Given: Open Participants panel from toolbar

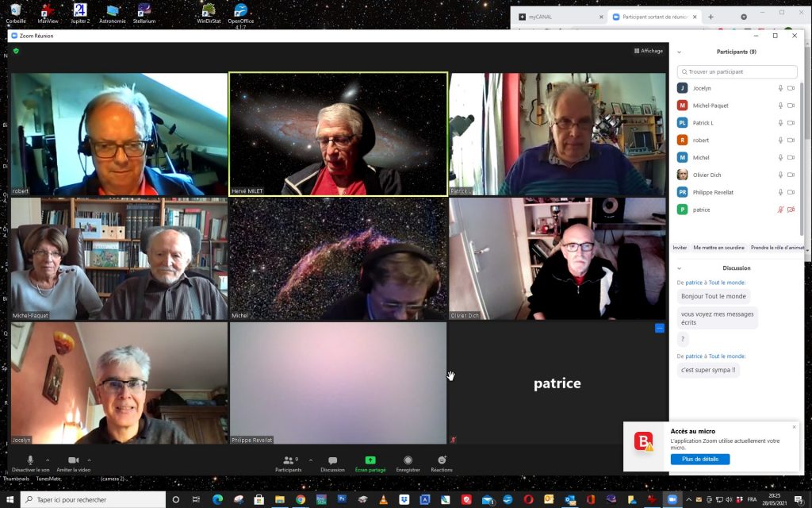Looking at the screenshot, I should pyautogui.click(x=289, y=463).
